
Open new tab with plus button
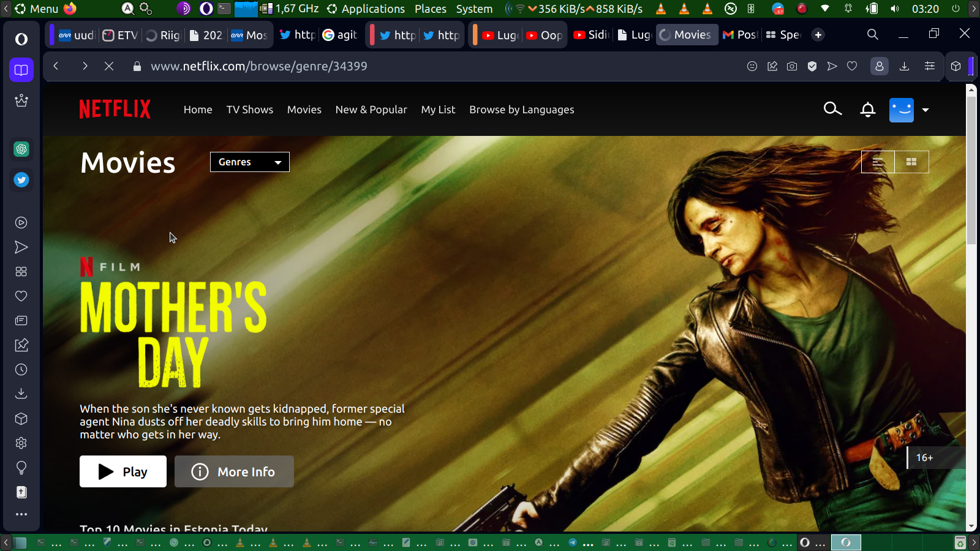(x=818, y=35)
